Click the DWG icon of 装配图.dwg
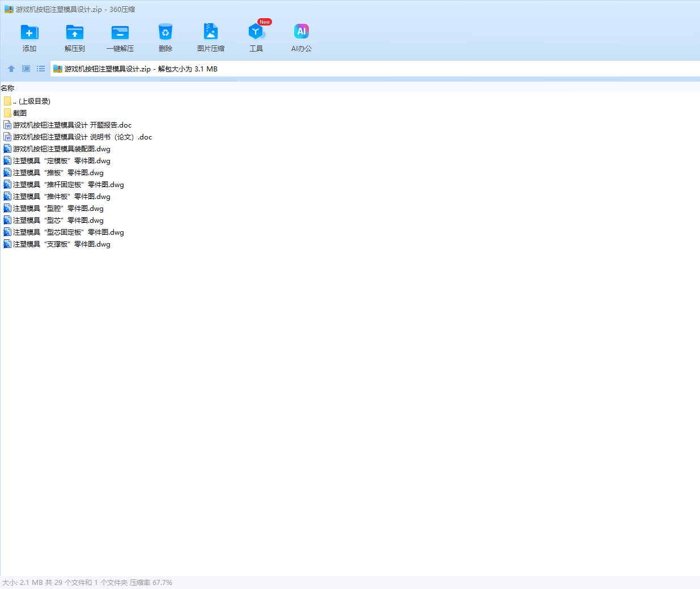The width and height of the screenshot is (700, 589). [7, 149]
